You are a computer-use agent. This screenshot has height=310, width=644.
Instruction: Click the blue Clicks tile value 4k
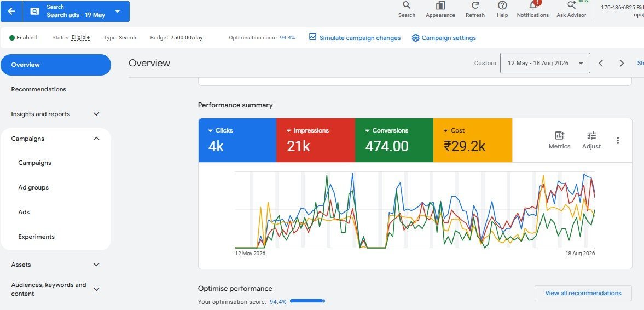pos(216,146)
